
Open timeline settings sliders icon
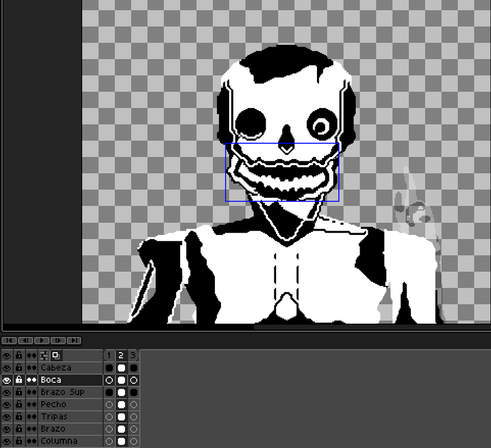tap(44, 355)
